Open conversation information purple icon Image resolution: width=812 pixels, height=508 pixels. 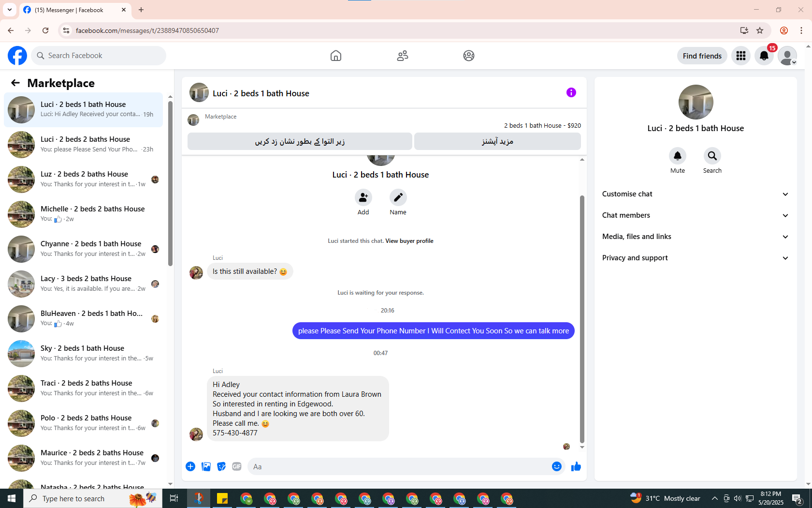(x=571, y=92)
